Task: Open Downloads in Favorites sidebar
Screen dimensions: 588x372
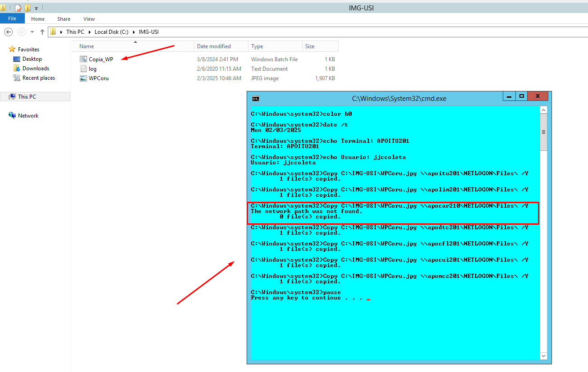Action: point(36,68)
